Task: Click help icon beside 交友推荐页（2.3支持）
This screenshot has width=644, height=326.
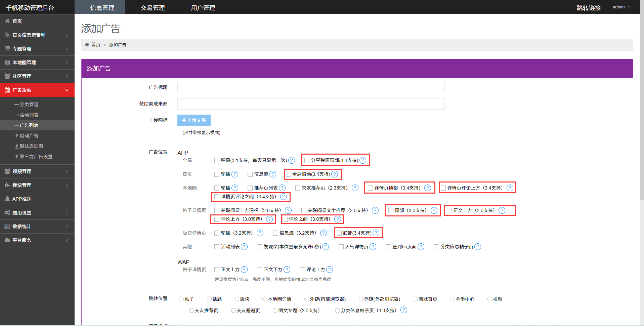Action: (x=355, y=188)
